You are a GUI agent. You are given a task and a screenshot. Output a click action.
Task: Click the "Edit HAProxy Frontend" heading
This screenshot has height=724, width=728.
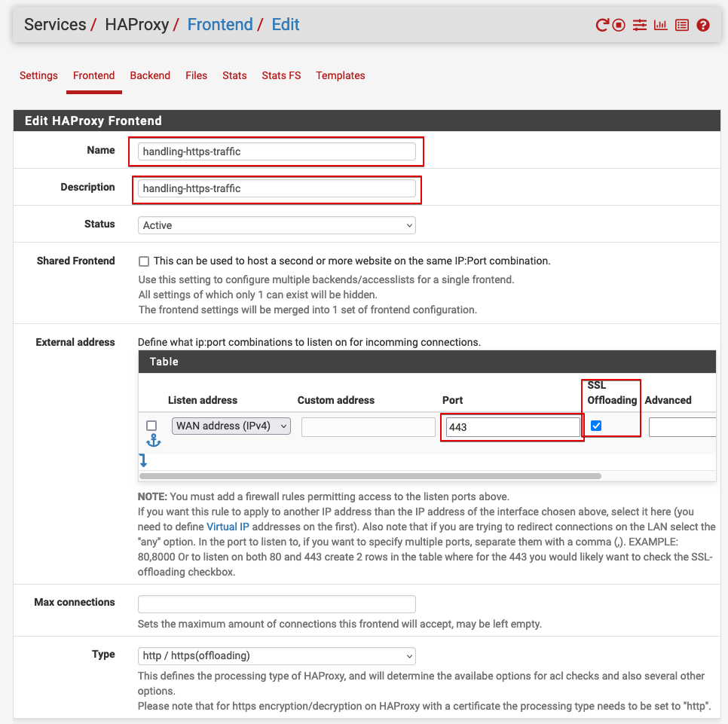(x=93, y=121)
